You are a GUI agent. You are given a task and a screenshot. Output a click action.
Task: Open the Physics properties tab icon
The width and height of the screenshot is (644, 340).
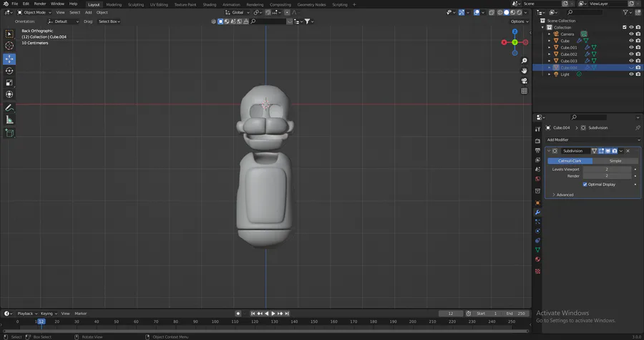click(x=537, y=231)
